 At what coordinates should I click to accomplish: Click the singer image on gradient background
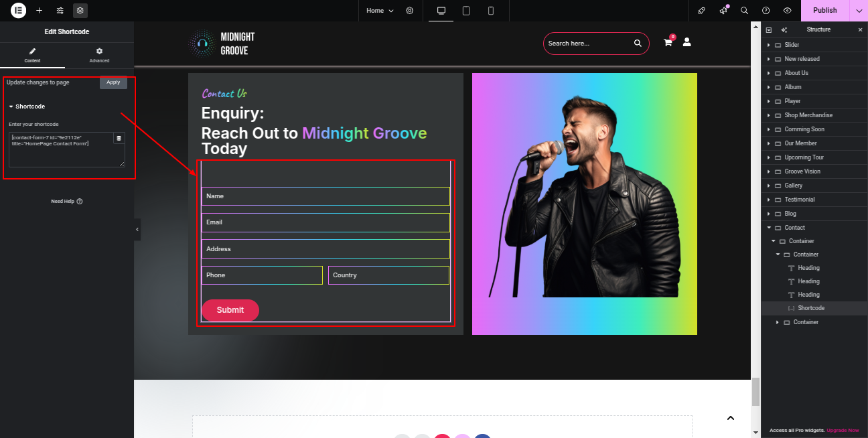click(x=585, y=204)
